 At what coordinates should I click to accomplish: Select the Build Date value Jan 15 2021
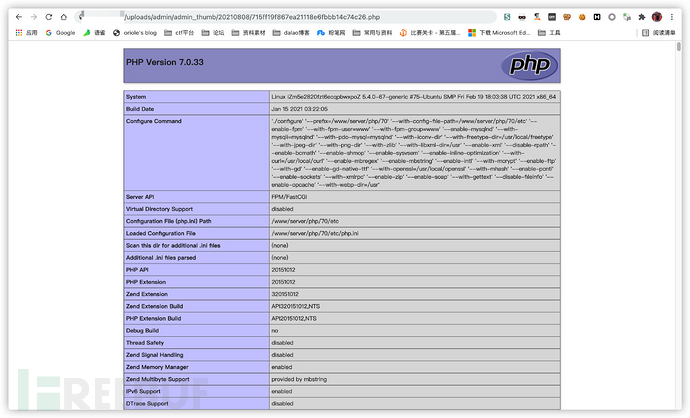coord(299,109)
